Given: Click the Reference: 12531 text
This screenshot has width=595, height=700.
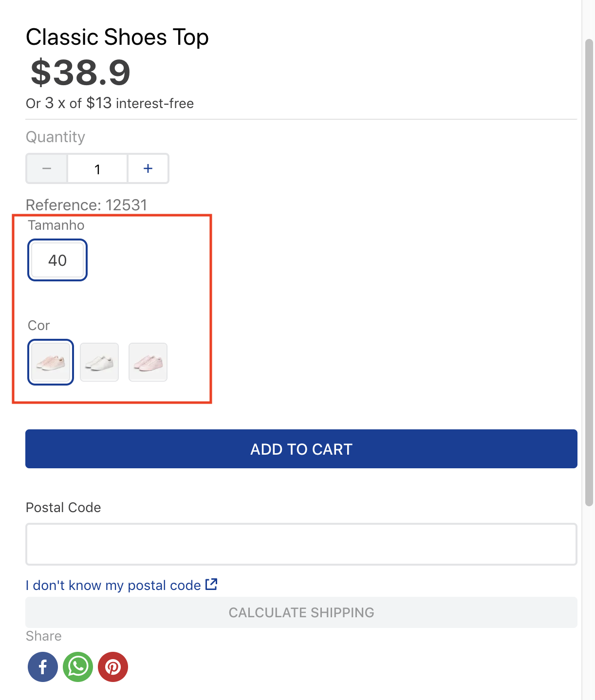Looking at the screenshot, I should coord(87,205).
